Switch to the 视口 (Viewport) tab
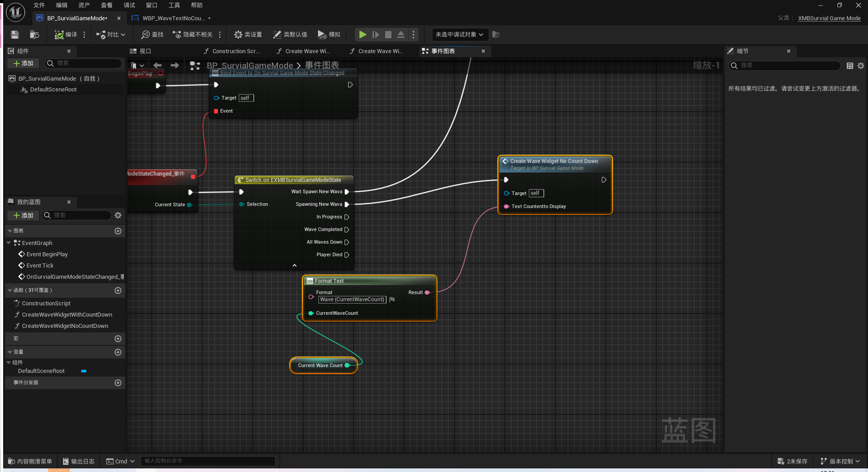 click(141, 51)
